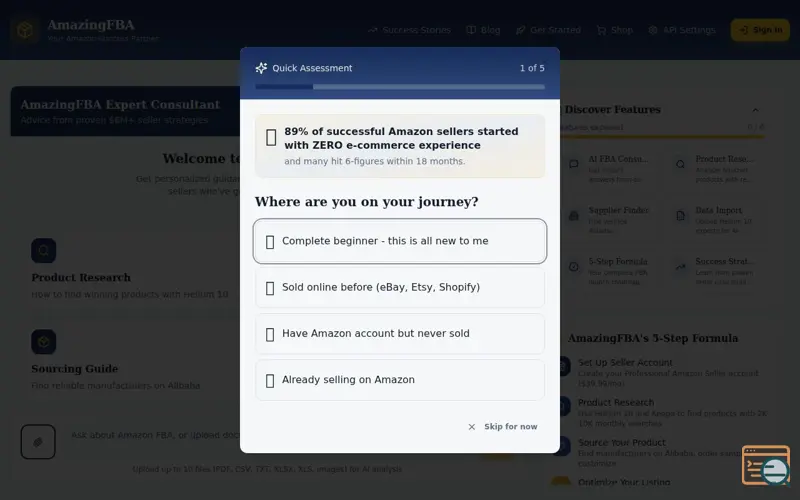800x500 pixels.
Task: Click the Product Research search icon on the left
Action: pos(43,251)
